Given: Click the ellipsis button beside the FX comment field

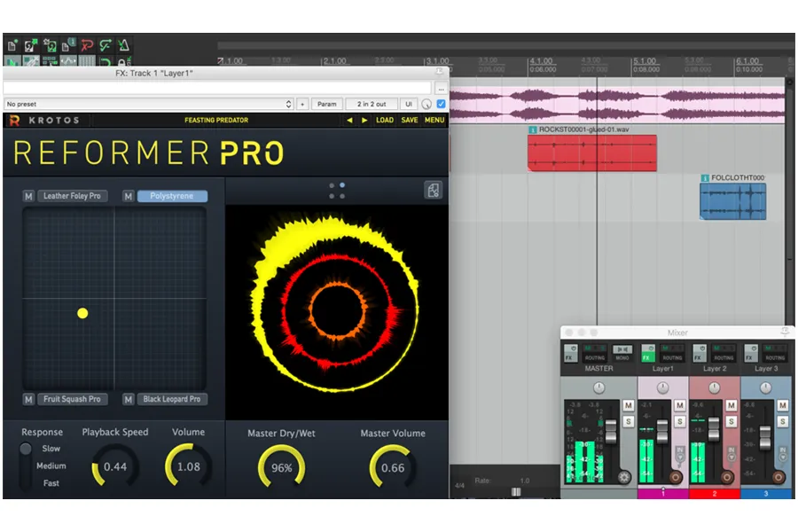Looking at the screenshot, I should (x=441, y=88).
